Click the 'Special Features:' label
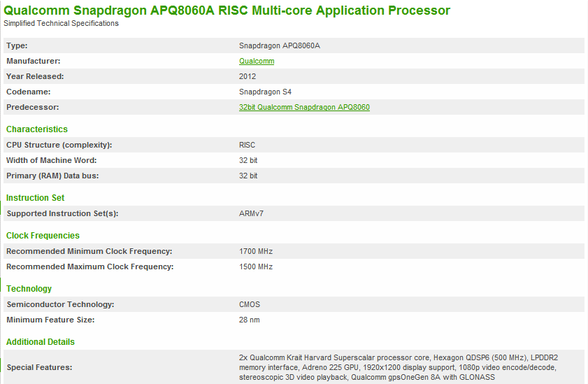 (39, 367)
